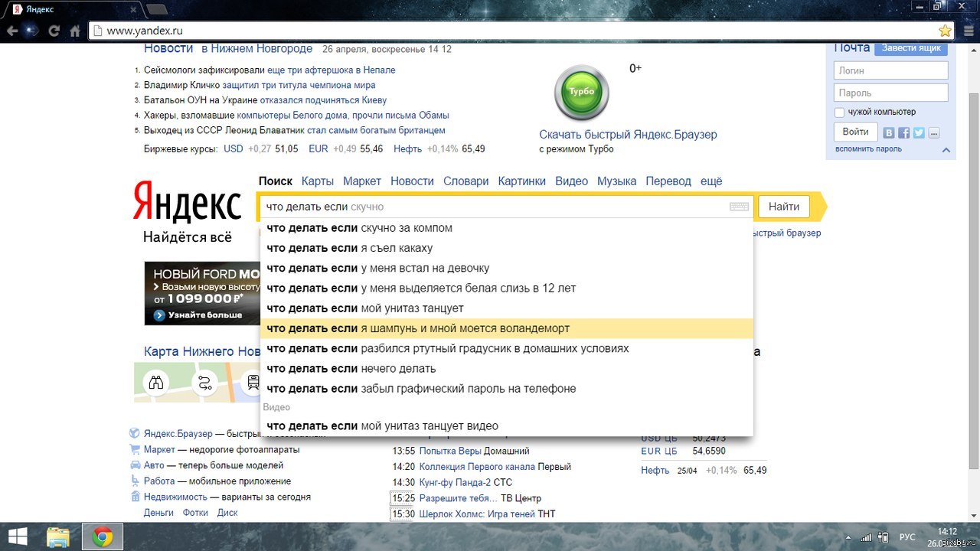Open the в Нижнем Новгороде news link
The height and width of the screenshot is (551, 980).
click(256, 48)
